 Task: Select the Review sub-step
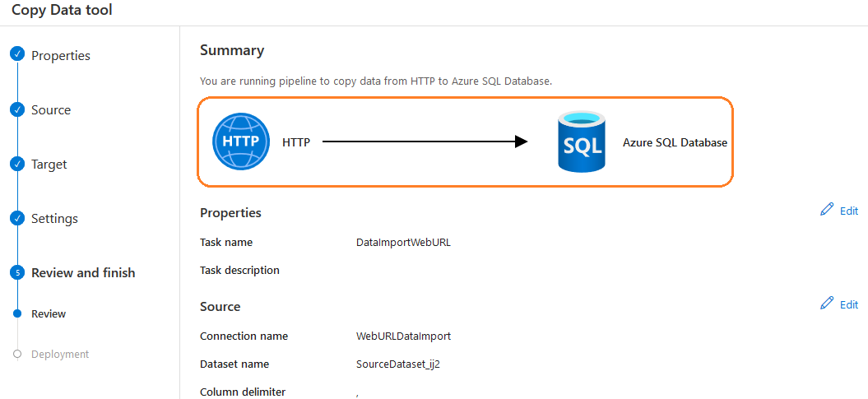[49, 313]
